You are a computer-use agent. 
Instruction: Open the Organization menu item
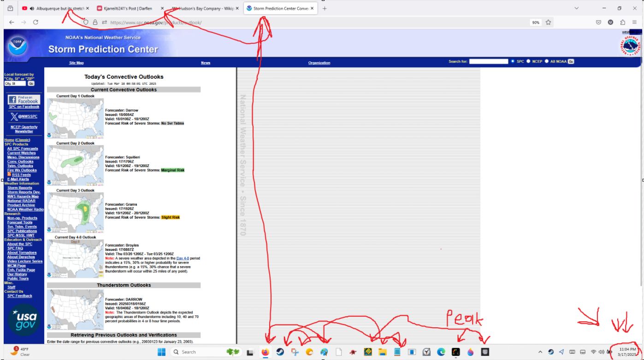319,63
